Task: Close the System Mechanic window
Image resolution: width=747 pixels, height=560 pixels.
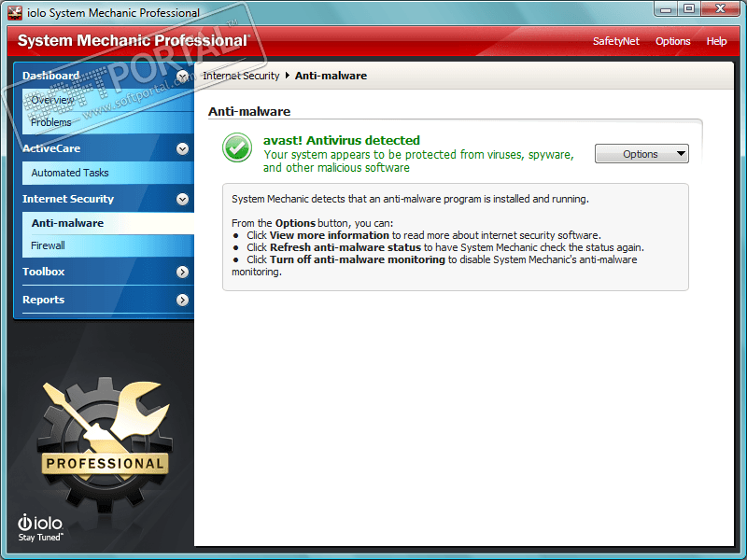Action: tap(720, 9)
